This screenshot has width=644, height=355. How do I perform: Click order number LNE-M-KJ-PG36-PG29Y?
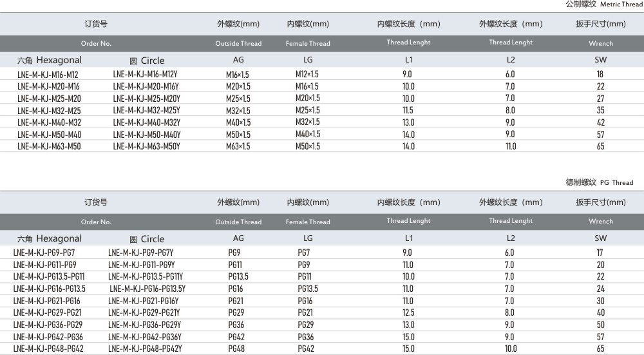[x=145, y=325]
